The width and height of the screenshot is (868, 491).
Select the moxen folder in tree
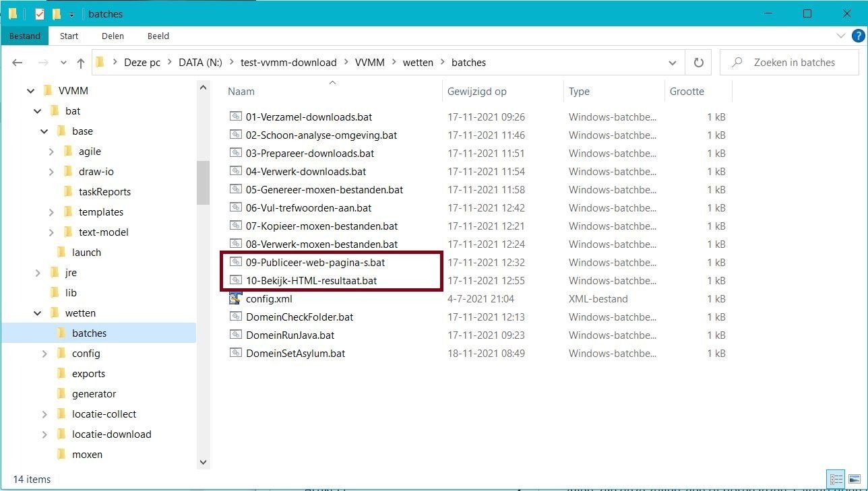coord(87,455)
